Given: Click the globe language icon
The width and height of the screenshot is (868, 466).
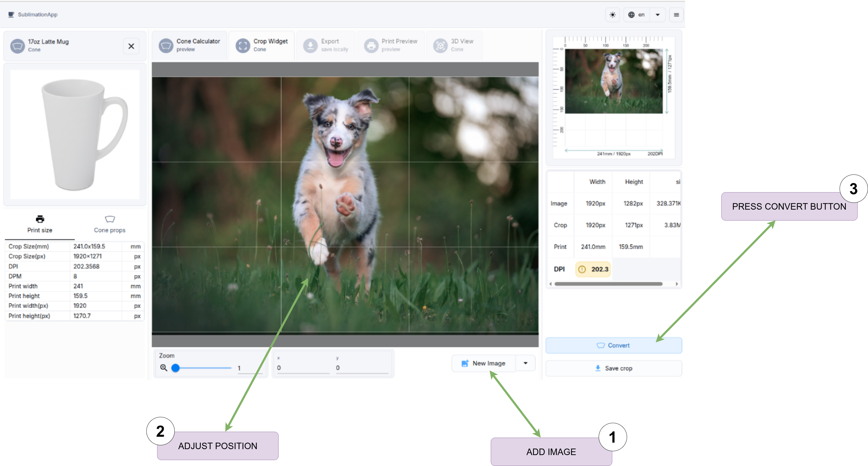Looking at the screenshot, I should pos(631,14).
